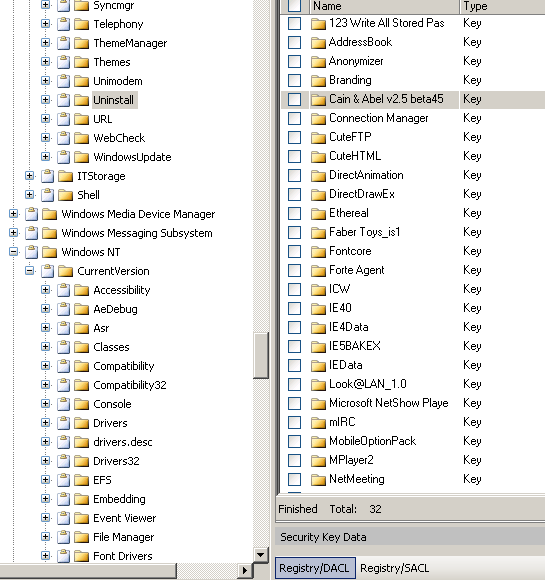Click the folder icon of CurrentVersion under Windows NT
The width and height of the screenshot is (545, 580).
(x=65, y=271)
